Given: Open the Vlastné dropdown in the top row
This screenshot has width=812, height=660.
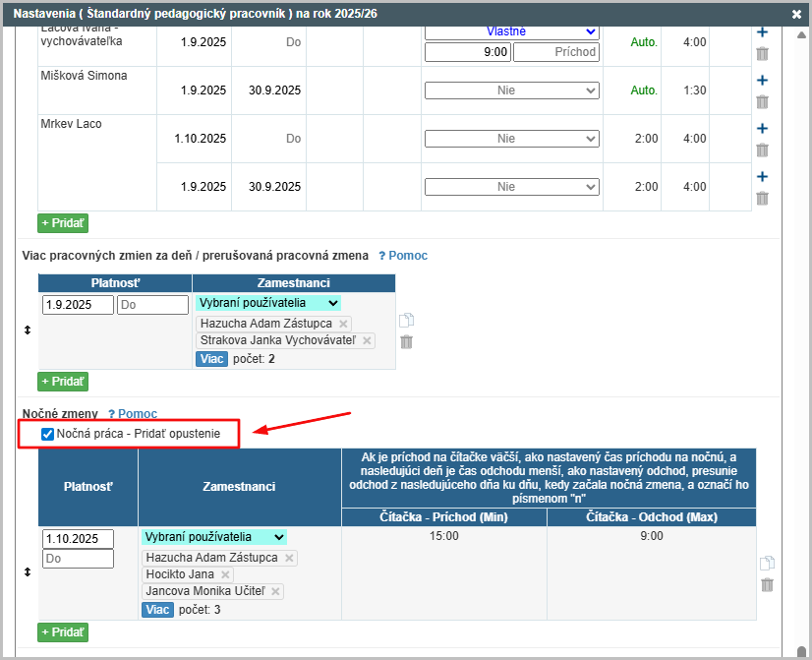Looking at the screenshot, I should 511,31.
